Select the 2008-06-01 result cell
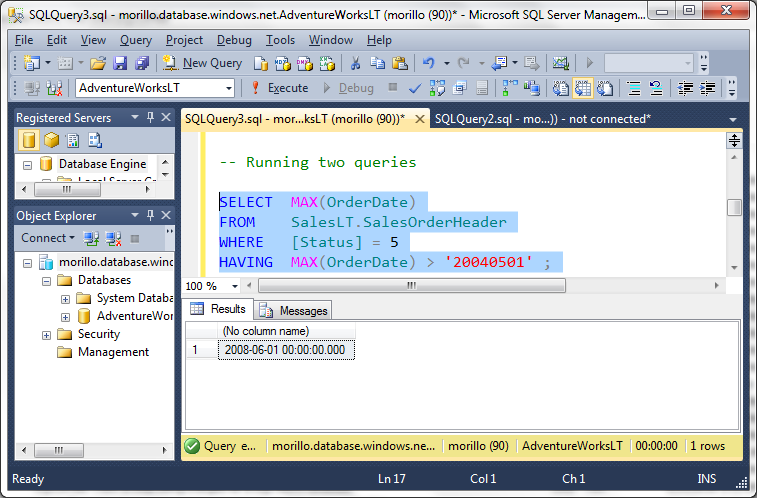Image resolution: width=757 pixels, height=498 pixels. (x=286, y=350)
